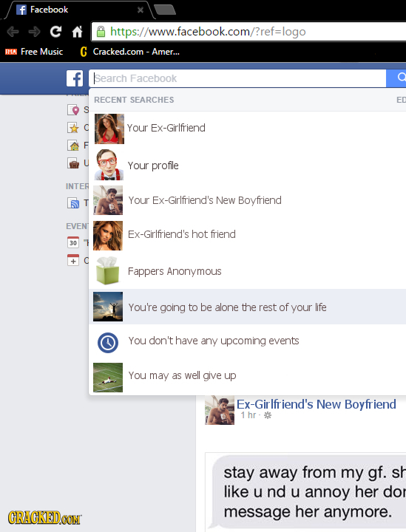
Task: Close the Facebook browser tab
Action: tap(141, 10)
